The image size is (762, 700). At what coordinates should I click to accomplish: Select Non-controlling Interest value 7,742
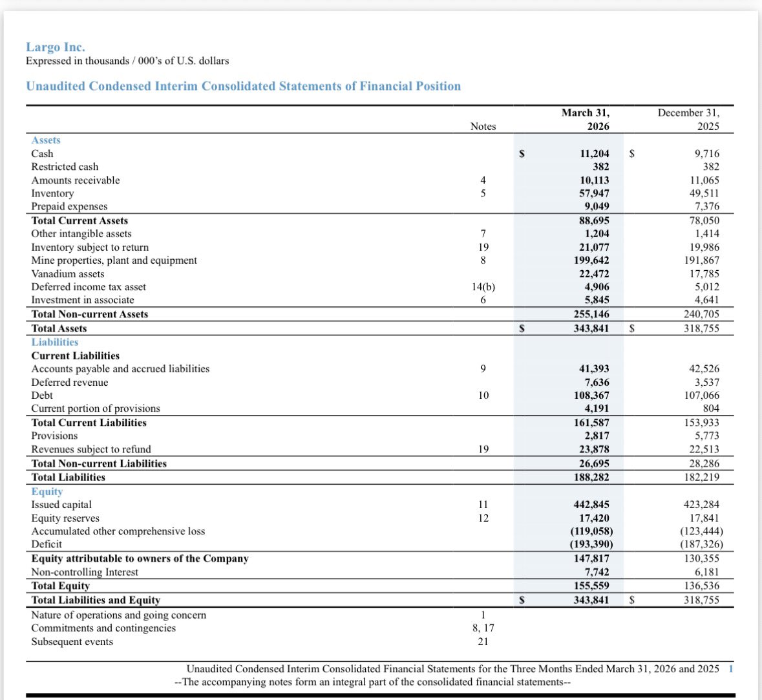[x=597, y=572]
